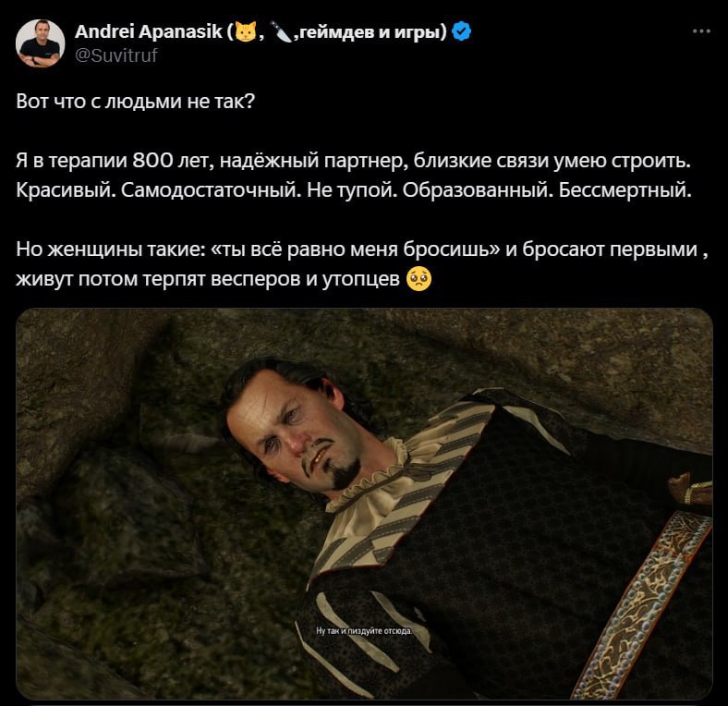Click the line "Вот что с людьми не так?"
This screenshot has width=728, height=706.
pyautogui.click(x=136, y=102)
